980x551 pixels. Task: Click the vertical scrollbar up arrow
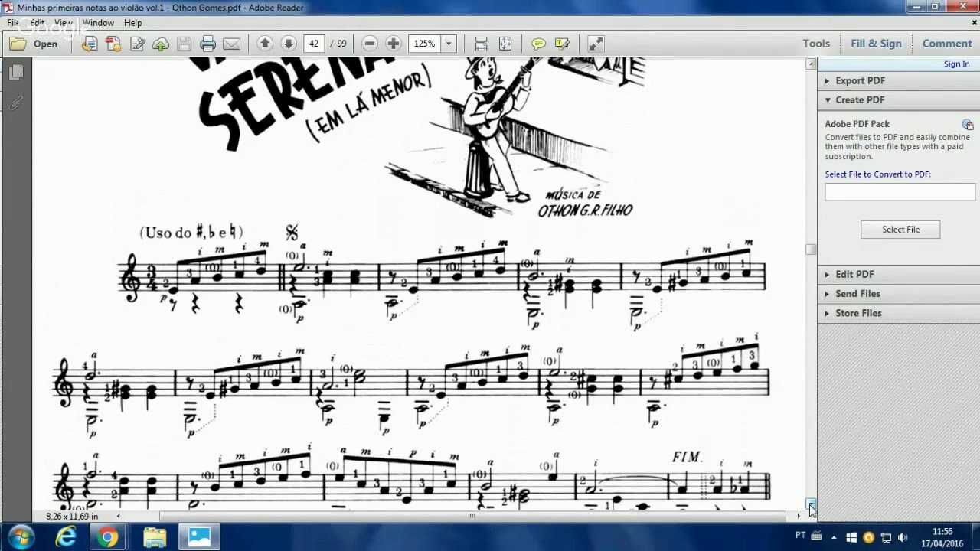click(811, 64)
